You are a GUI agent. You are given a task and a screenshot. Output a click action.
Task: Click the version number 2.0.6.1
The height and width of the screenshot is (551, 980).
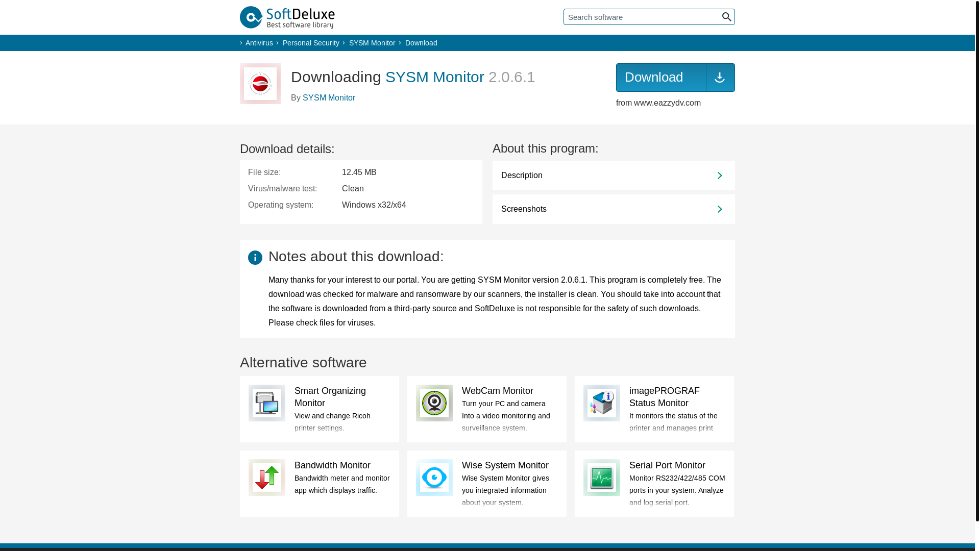pos(511,77)
